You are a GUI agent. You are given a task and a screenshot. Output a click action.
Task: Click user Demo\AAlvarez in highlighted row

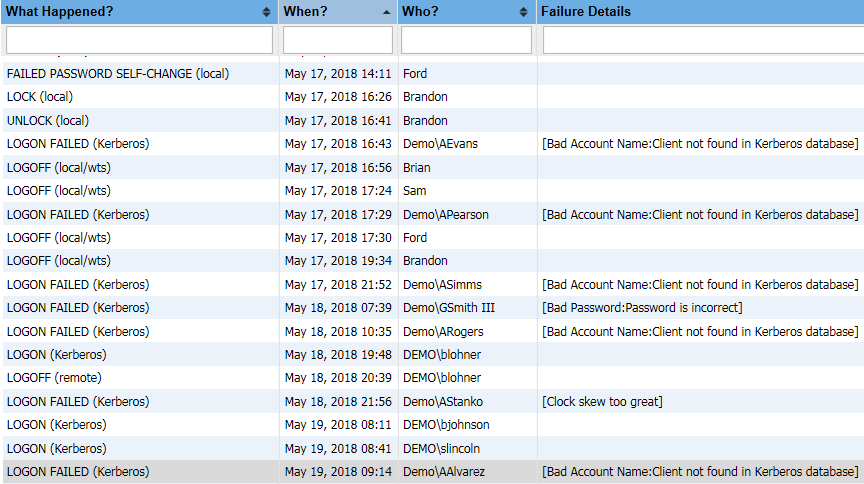[x=444, y=471]
